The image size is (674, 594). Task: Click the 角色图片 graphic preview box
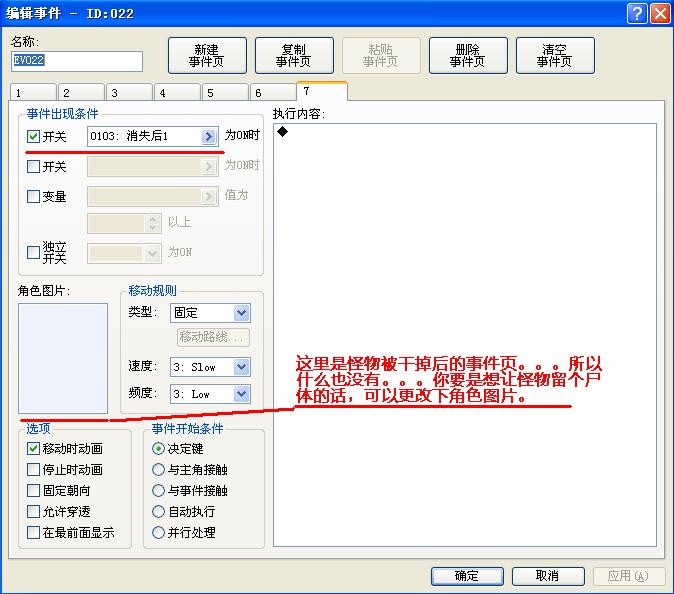63,358
